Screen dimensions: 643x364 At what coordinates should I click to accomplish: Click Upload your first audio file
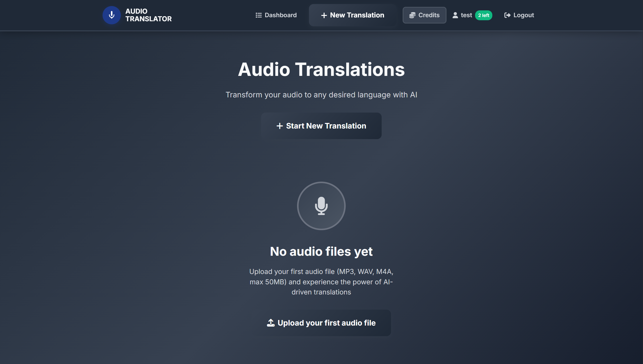(321, 323)
